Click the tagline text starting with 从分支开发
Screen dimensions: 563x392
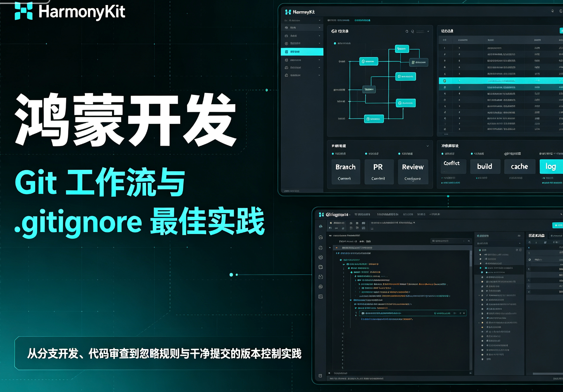164,354
